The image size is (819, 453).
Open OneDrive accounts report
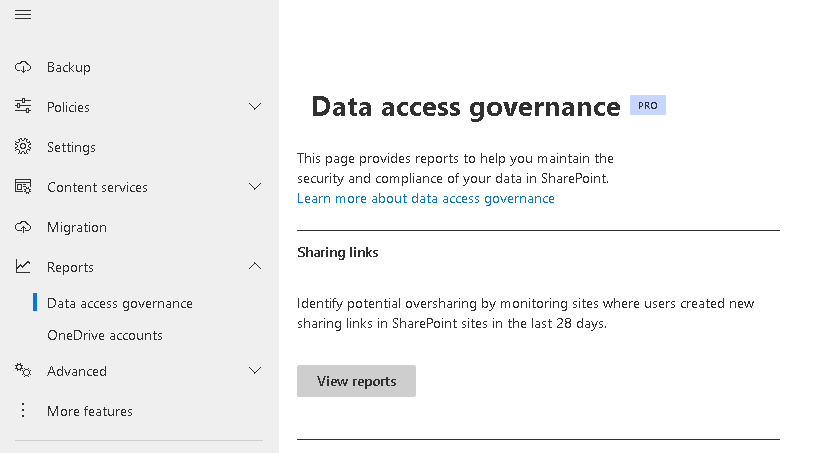click(104, 335)
